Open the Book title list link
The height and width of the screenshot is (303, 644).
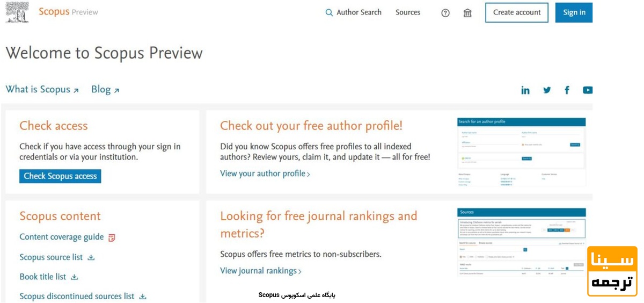(43, 277)
